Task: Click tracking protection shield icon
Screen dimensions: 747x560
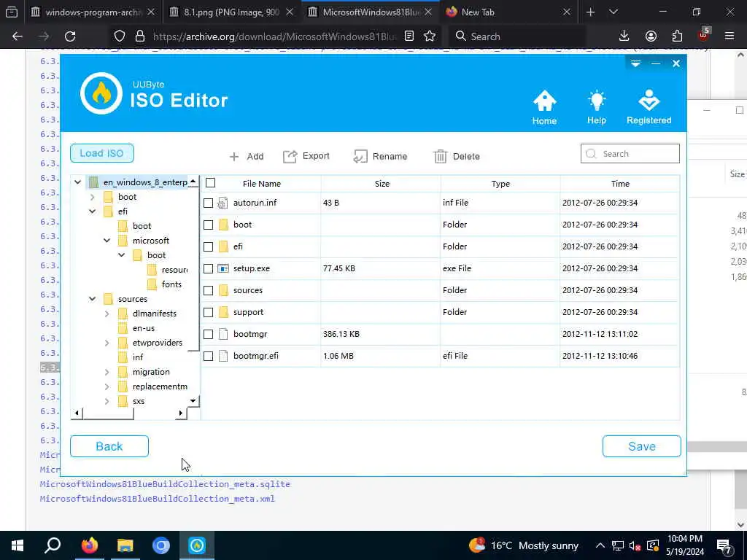Action: pyautogui.click(x=120, y=36)
